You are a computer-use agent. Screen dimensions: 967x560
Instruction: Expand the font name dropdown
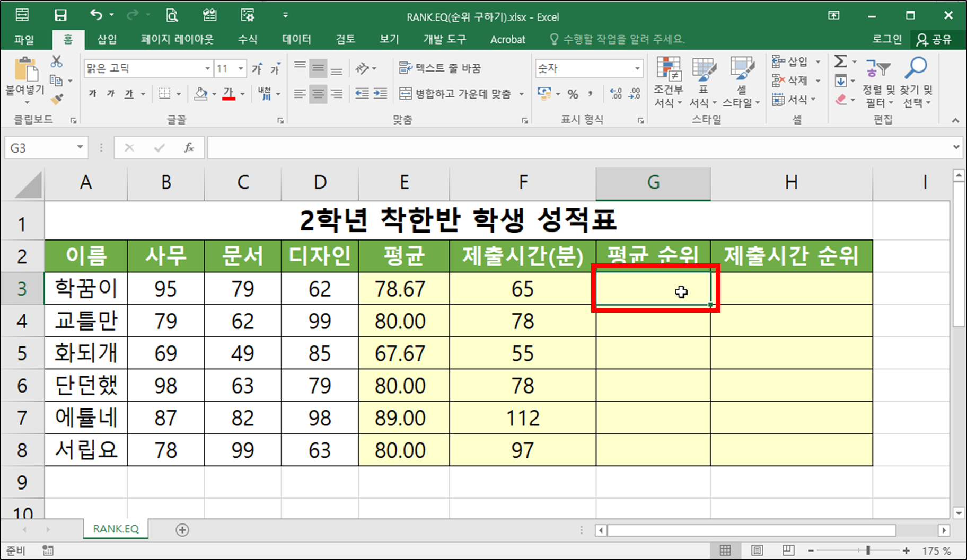(207, 68)
